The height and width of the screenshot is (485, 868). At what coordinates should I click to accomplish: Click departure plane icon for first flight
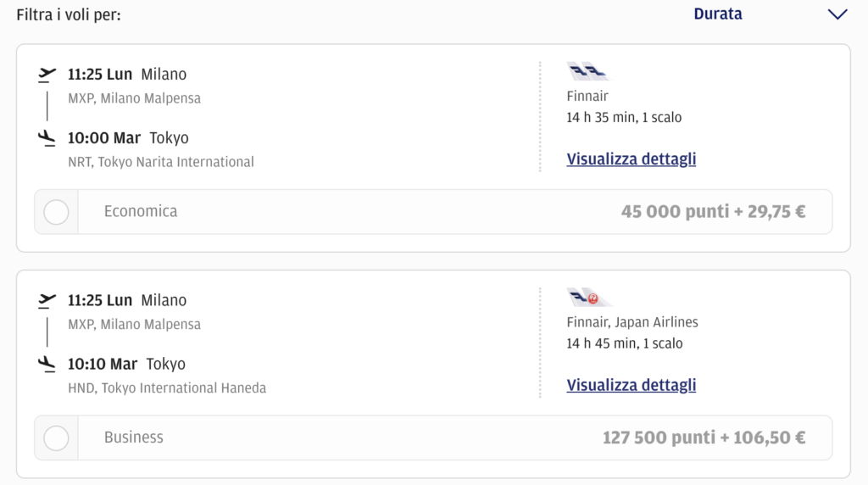point(47,74)
